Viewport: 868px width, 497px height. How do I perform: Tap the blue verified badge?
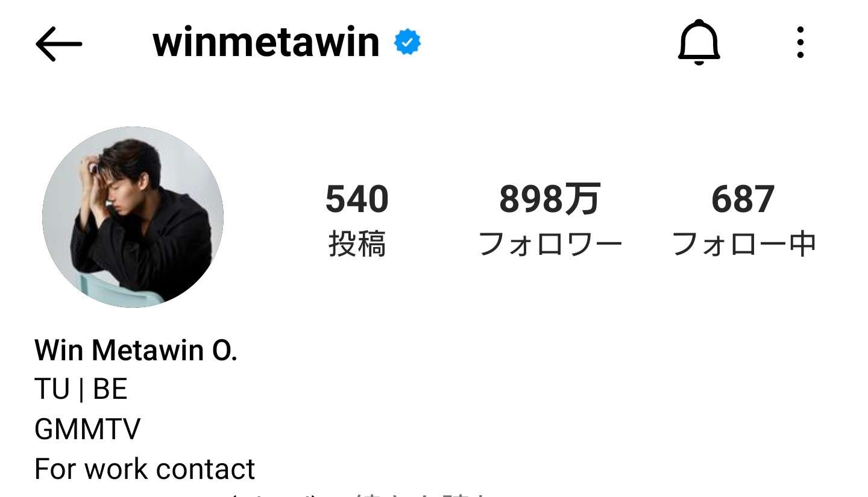tap(407, 43)
